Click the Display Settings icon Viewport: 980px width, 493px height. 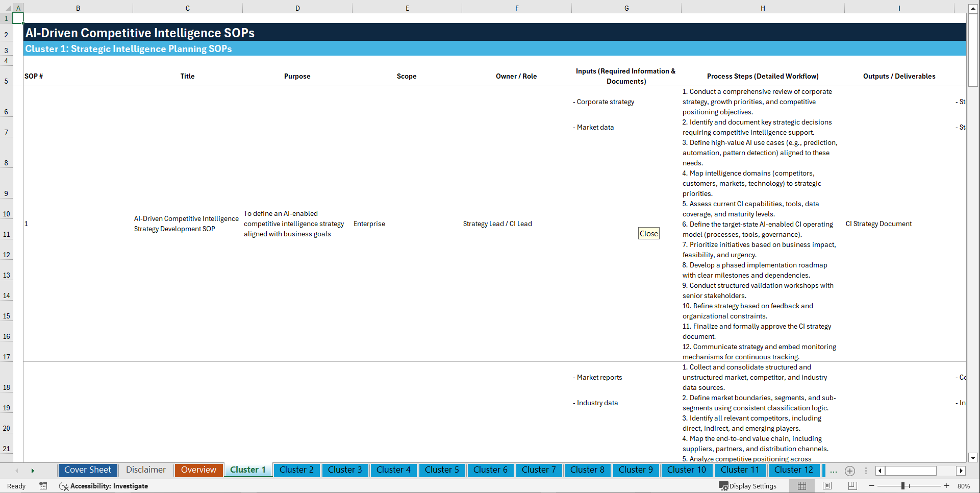click(x=724, y=486)
